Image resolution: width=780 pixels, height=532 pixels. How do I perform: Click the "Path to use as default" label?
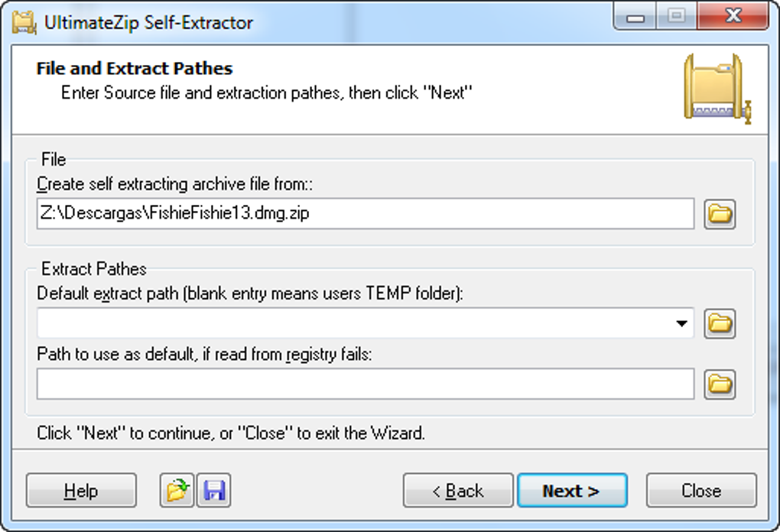(x=204, y=355)
